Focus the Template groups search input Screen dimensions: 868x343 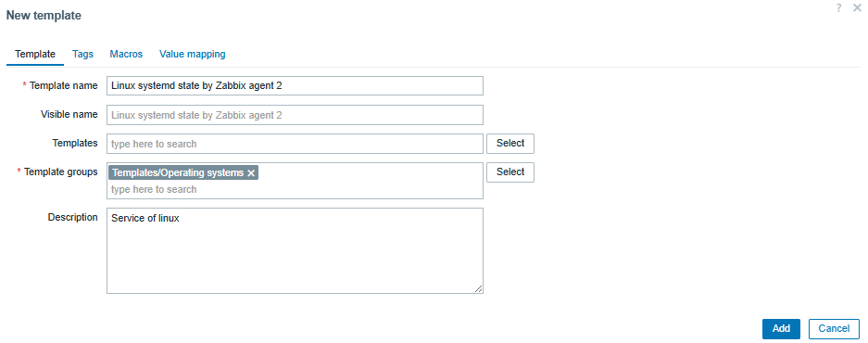click(296, 189)
